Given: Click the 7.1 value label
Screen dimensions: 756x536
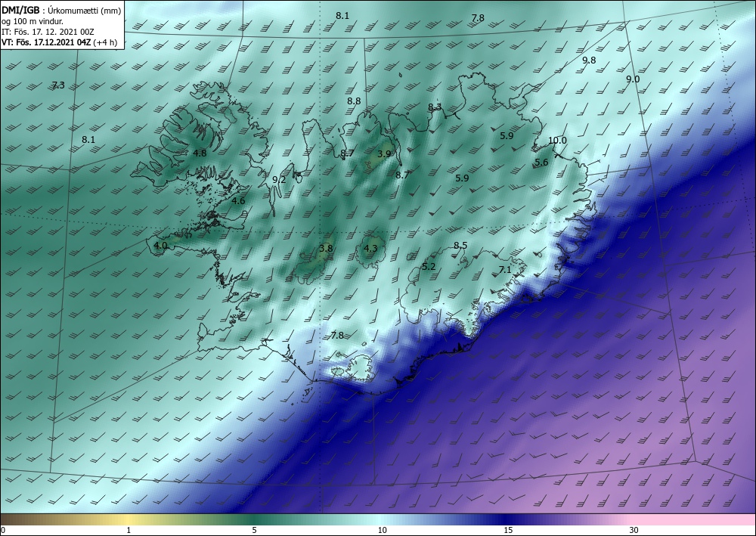Looking at the screenshot, I should click(505, 270).
